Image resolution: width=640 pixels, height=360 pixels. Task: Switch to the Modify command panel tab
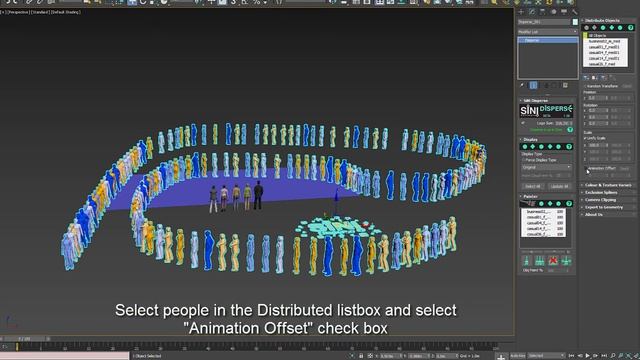click(x=532, y=12)
